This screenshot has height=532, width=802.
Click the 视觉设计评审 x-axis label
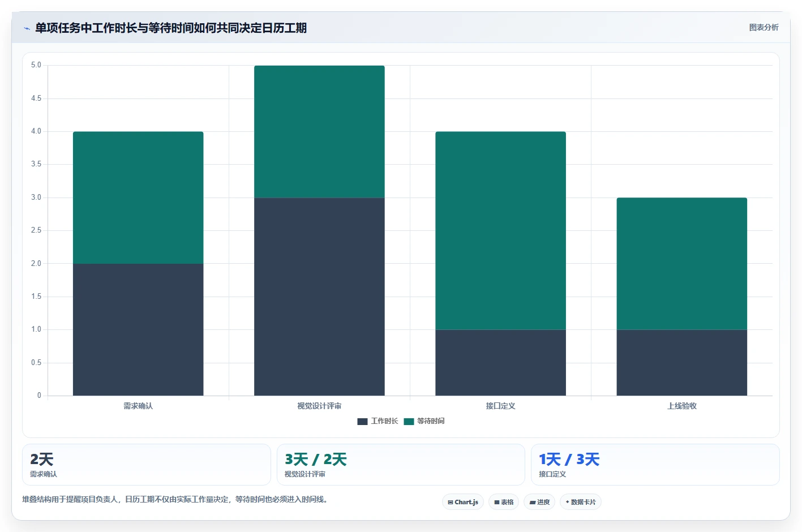pyautogui.click(x=319, y=406)
